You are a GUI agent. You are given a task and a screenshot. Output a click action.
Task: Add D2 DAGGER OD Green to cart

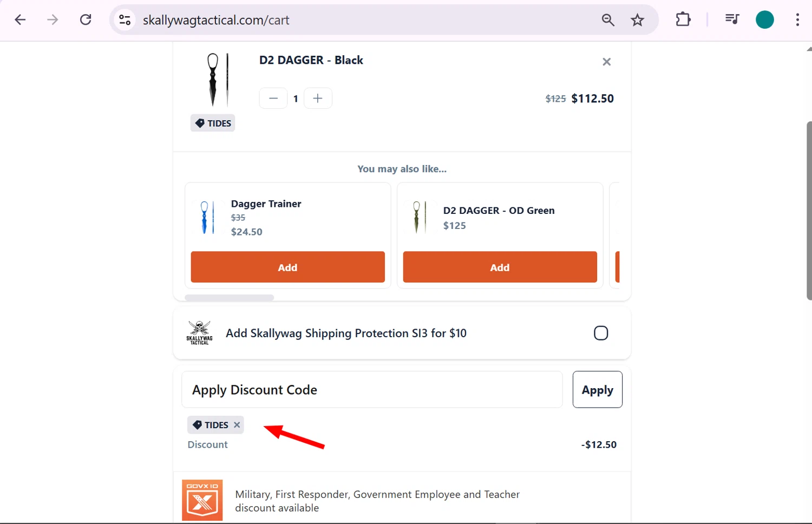pyautogui.click(x=500, y=267)
